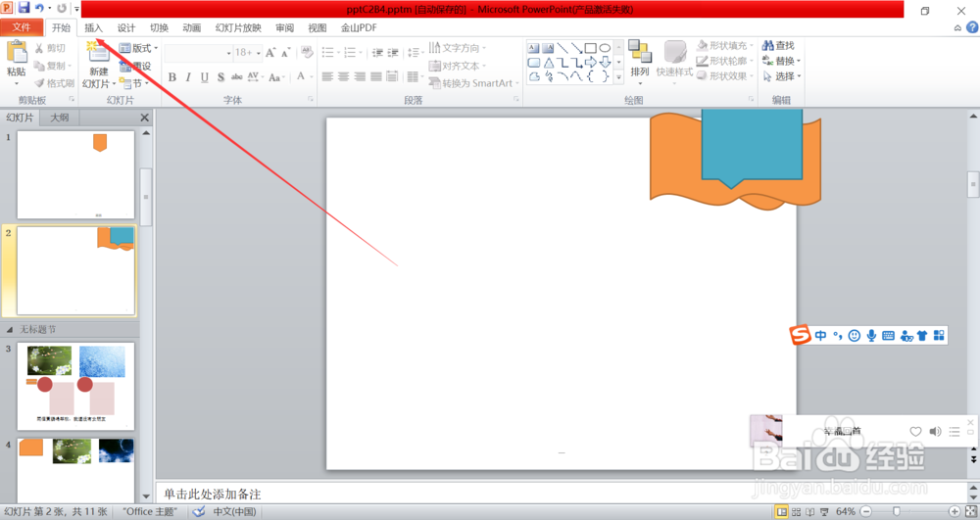Toggle text Shadow formatting
Screen dimensions: 980x520
pos(220,77)
